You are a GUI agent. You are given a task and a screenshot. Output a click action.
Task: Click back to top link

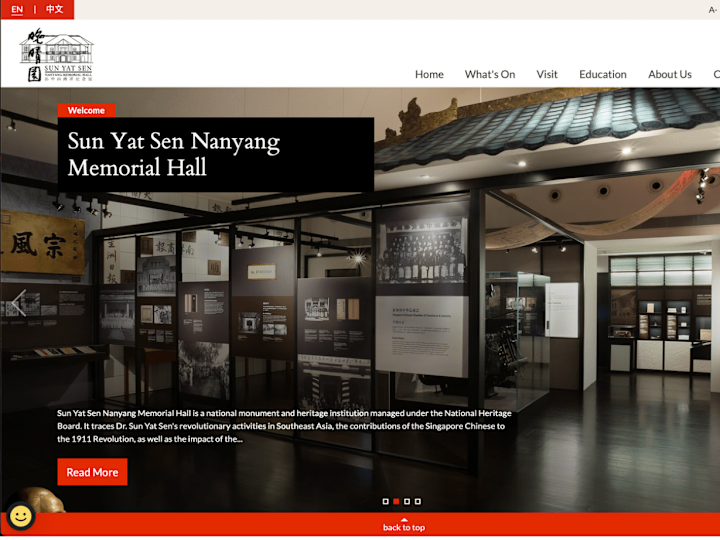click(x=404, y=525)
